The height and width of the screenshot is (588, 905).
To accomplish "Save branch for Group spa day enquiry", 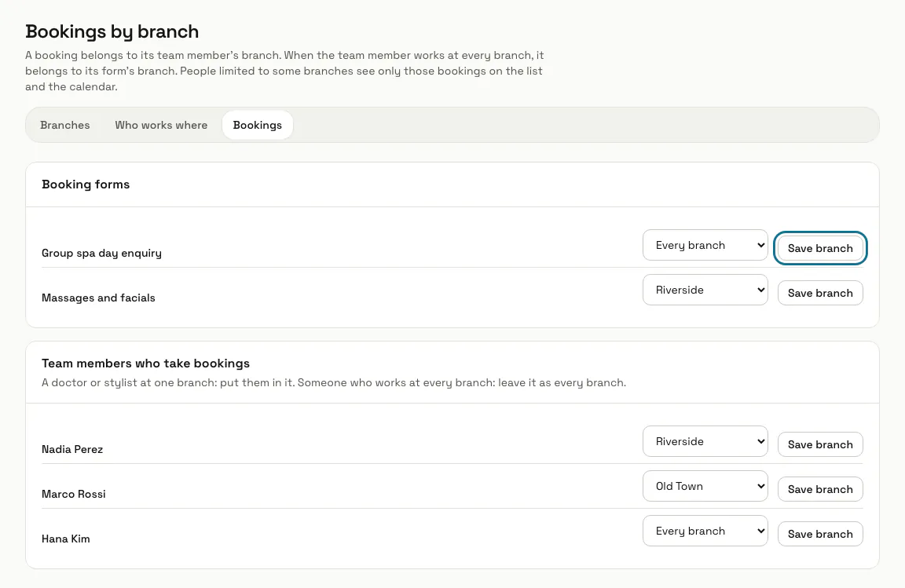I will point(820,248).
